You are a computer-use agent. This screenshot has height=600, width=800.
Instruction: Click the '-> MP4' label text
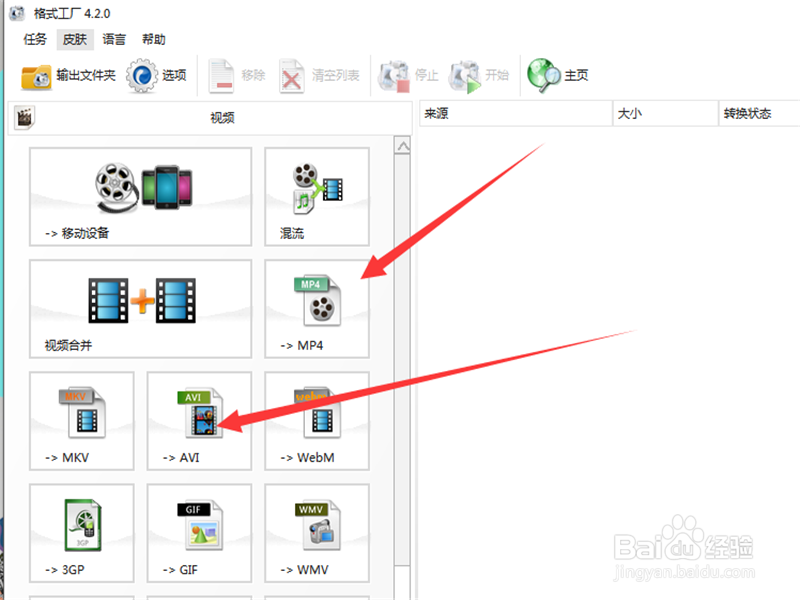[x=302, y=345]
